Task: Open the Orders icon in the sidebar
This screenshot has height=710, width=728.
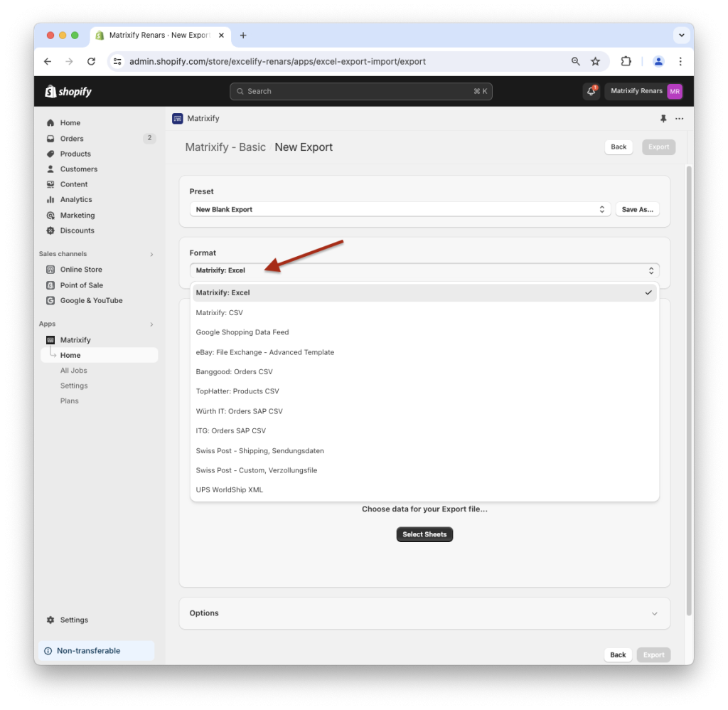Action: (50, 138)
